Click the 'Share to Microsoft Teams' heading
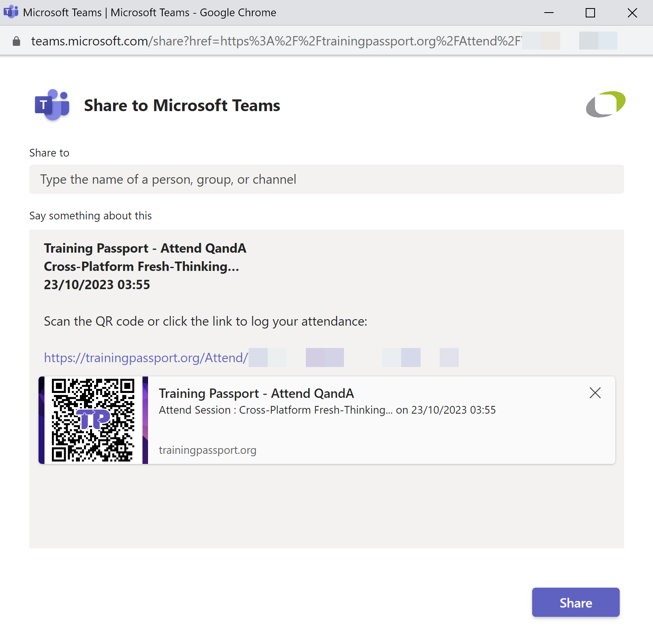The width and height of the screenshot is (653, 644). tap(182, 105)
